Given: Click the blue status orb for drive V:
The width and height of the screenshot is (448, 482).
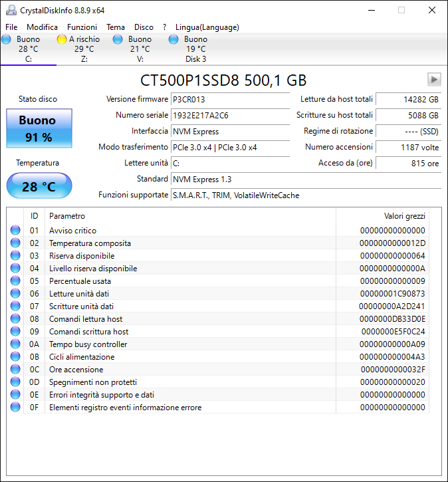Looking at the screenshot, I should [x=118, y=39].
